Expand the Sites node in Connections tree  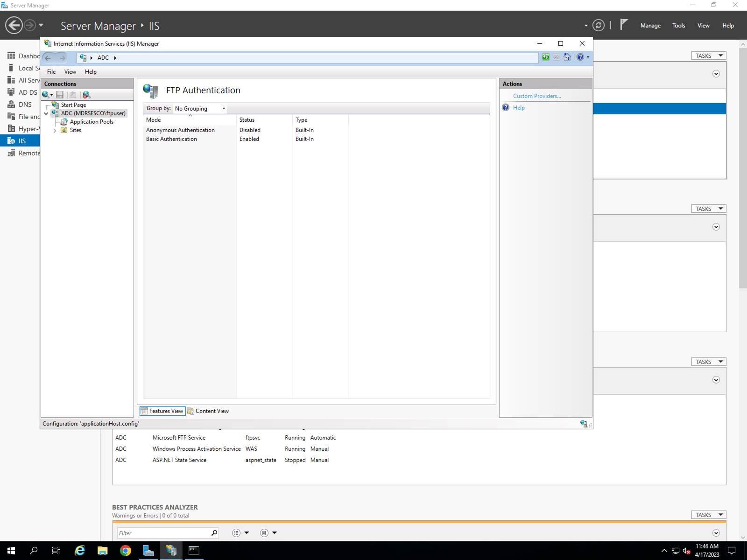coord(55,131)
